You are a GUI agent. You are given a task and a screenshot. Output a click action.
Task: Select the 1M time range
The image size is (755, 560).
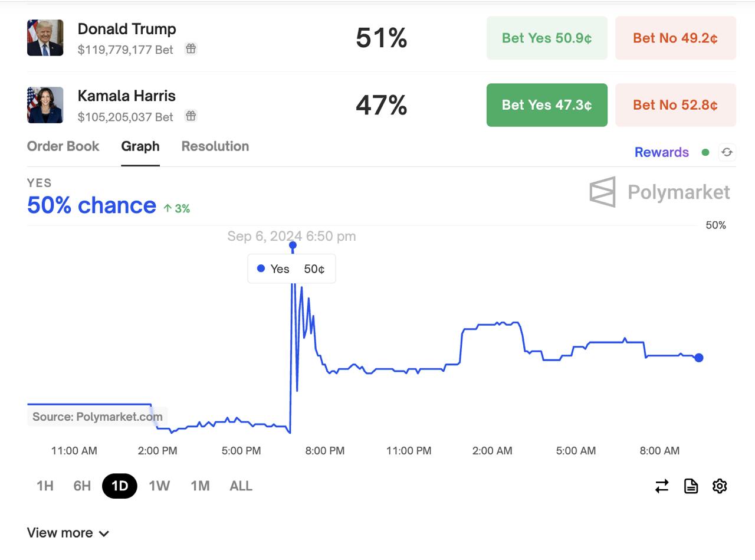tap(200, 486)
